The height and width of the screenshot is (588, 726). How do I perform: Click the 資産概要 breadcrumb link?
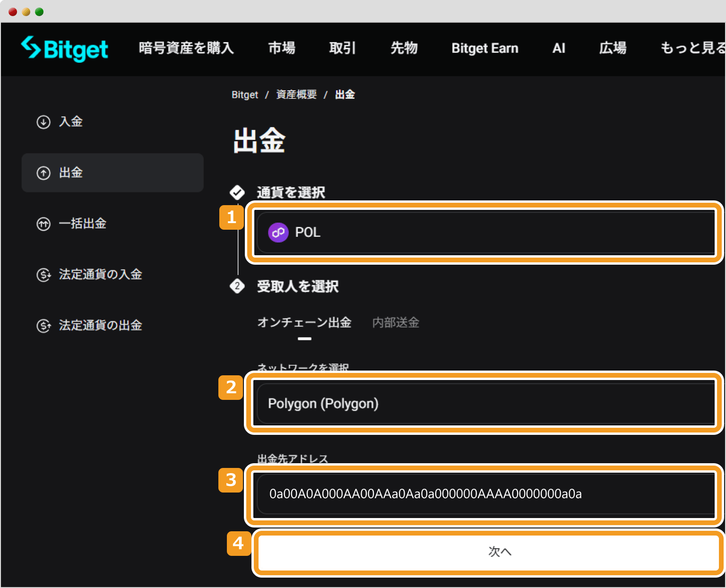(296, 95)
